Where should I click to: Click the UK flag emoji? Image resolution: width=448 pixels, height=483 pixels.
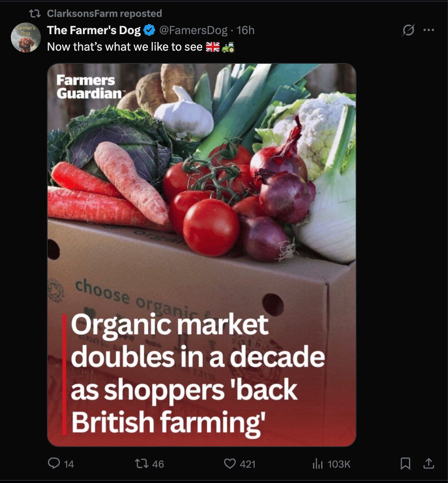(213, 47)
